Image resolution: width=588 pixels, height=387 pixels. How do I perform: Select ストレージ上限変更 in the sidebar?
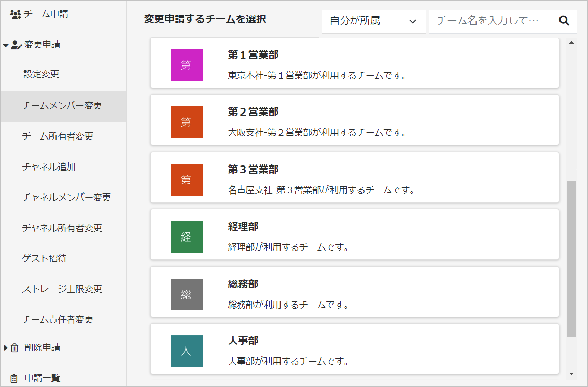click(x=62, y=289)
